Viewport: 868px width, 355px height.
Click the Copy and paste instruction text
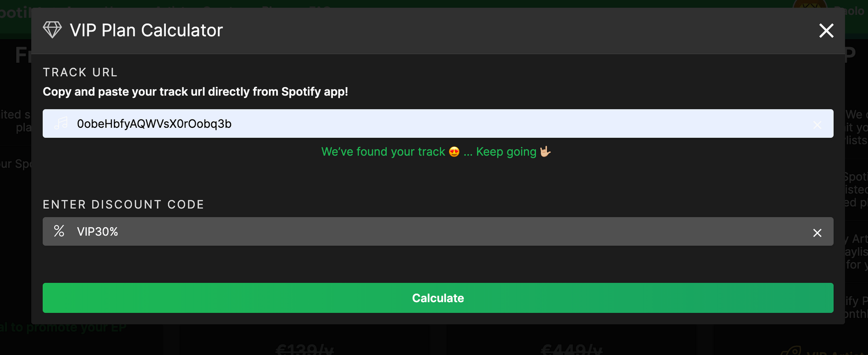[195, 92]
